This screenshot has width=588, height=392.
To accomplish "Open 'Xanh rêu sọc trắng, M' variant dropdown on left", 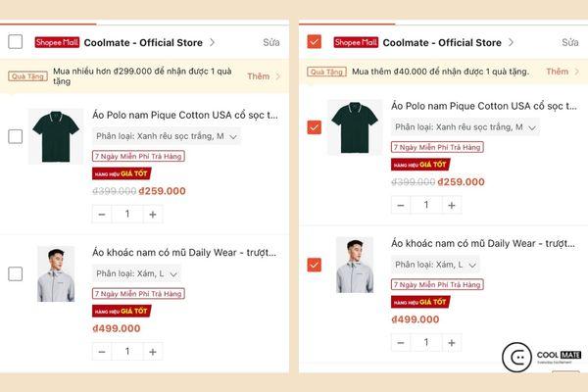I will [x=167, y=136].
